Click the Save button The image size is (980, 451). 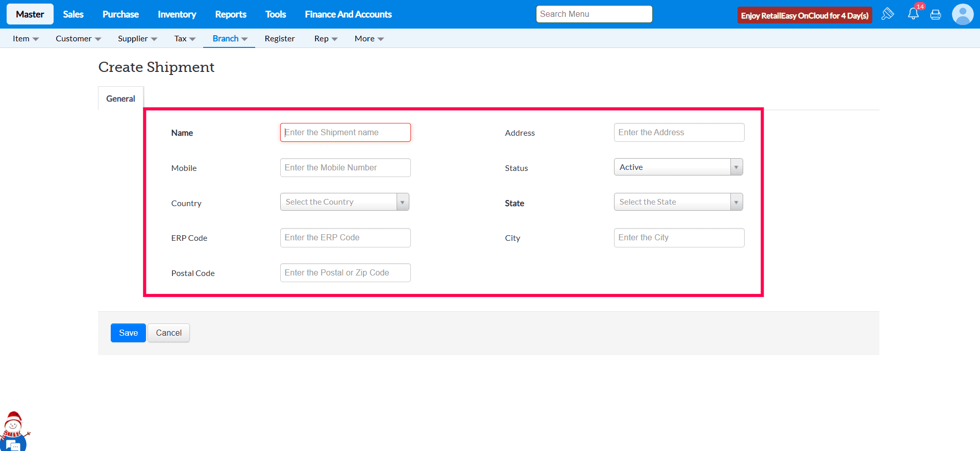(x=128, y=333)
